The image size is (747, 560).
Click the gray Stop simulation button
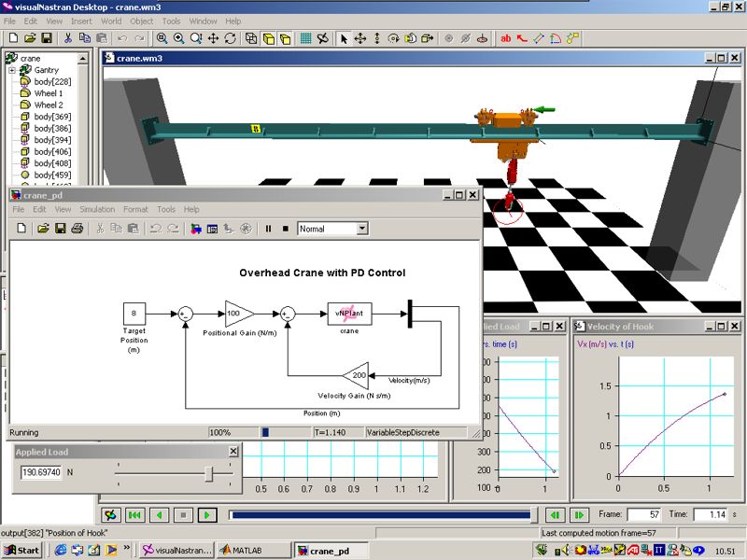[x=183, y=515]
